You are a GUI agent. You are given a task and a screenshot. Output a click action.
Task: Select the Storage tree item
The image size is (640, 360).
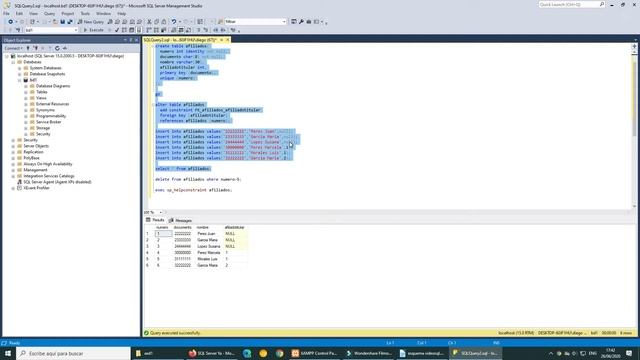(43, 128)
